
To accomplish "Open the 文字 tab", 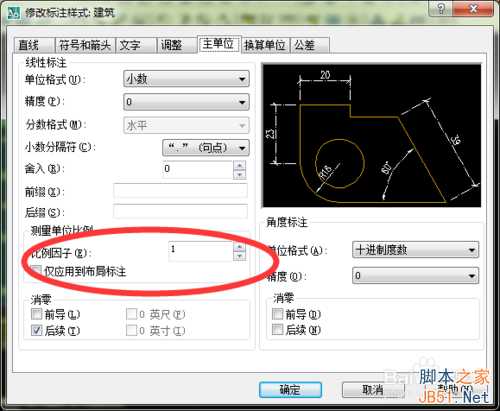I will (136, 45).
